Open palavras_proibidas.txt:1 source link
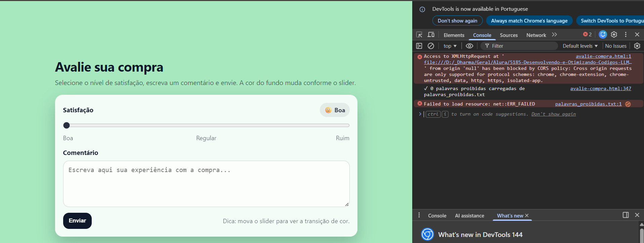The image size is (644, 243). (588, 104)
